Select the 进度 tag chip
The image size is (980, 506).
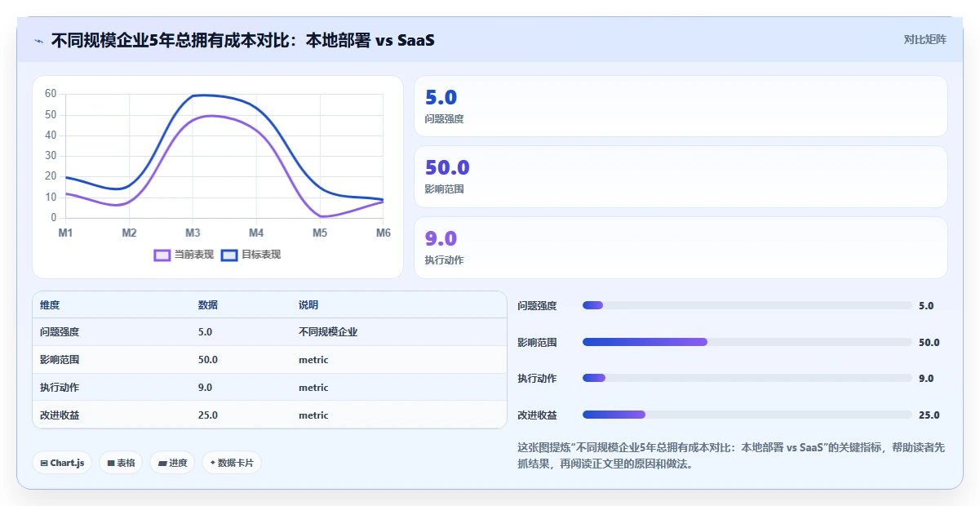pos(172,463)
